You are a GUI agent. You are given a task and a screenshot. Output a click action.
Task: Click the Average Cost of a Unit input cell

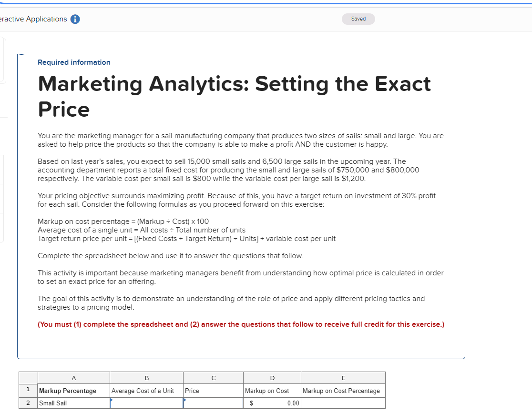(x=146, y=403)
